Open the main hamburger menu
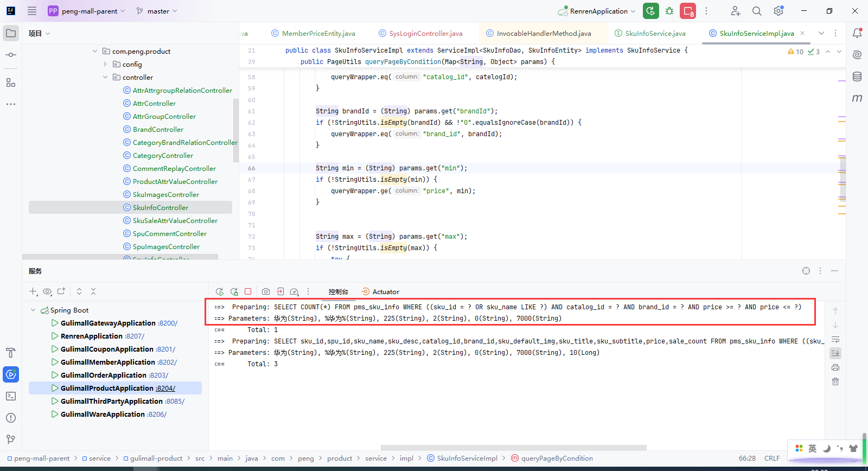Viewport: 868px width, 471px height. click(32, 11)
